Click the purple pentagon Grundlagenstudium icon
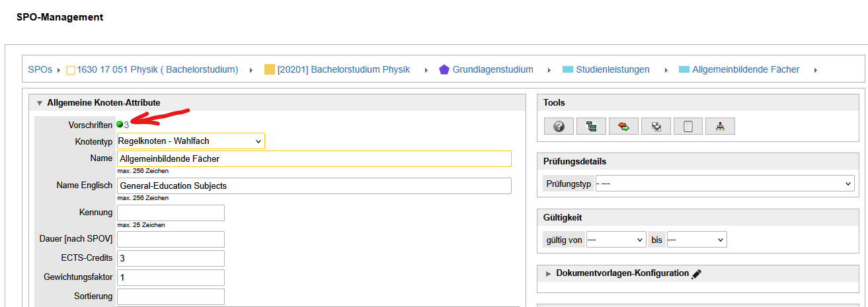 (444, 69)
